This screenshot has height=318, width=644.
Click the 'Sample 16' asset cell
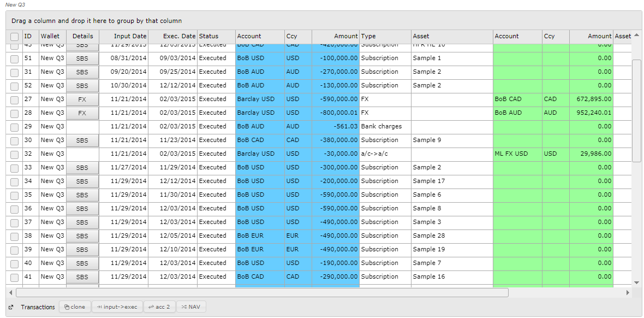(452, 276)
